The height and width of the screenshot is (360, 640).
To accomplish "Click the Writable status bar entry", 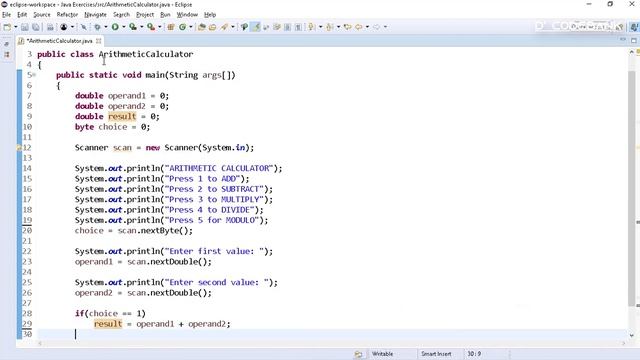I will (382, 354).
